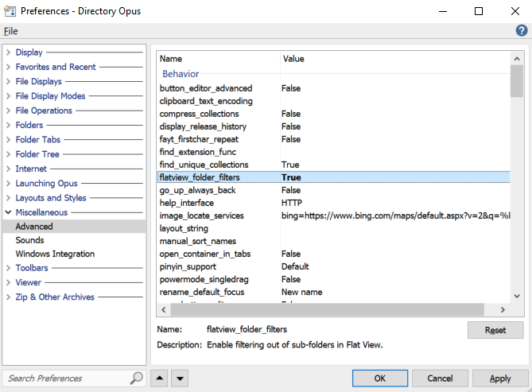Click the Cancel button
The width and height of the screenshot is (532, 392).
(440, 378)
